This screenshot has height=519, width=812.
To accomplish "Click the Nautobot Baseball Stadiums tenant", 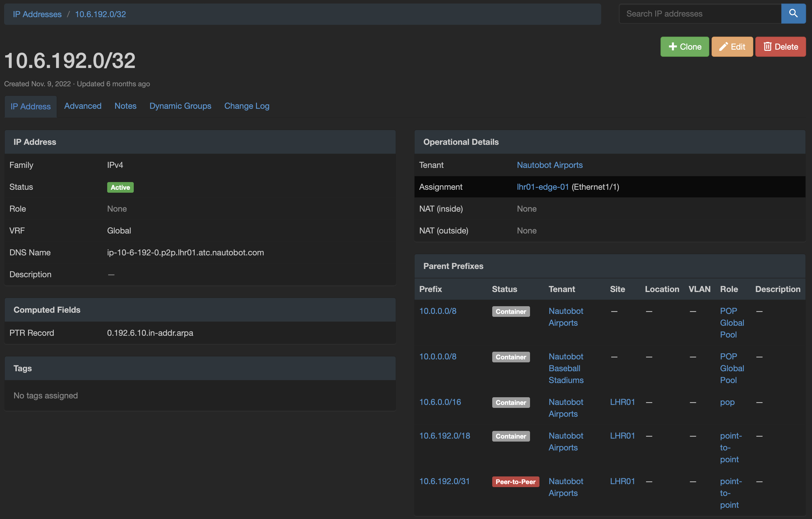I will click(x=565, y=368).
